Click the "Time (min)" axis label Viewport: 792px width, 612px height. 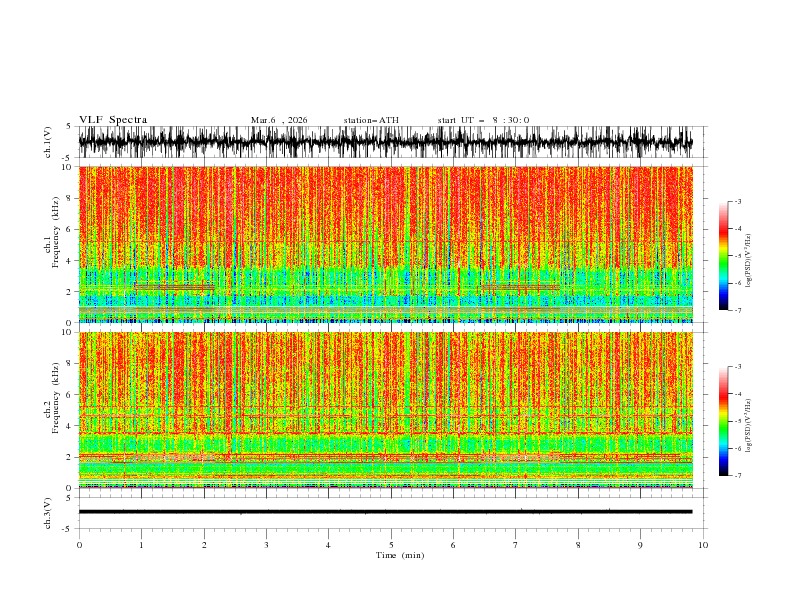coord(400,555)
